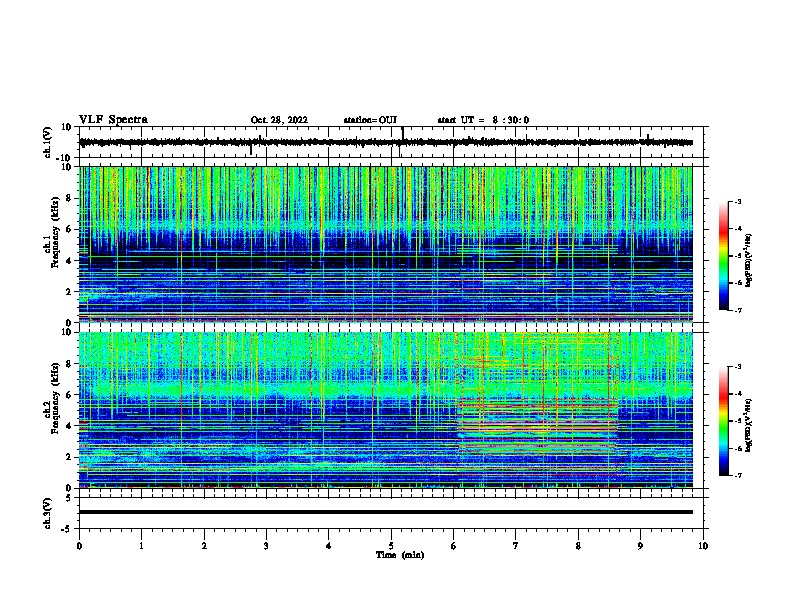
Task: Click the "ch.3(V)" axis label
Action: tap(47, 513)
